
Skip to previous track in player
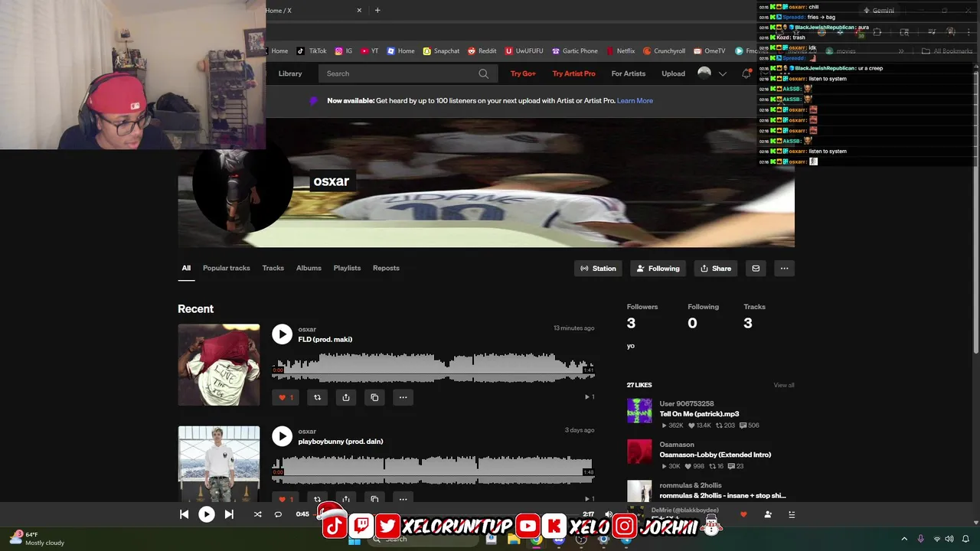185,514
